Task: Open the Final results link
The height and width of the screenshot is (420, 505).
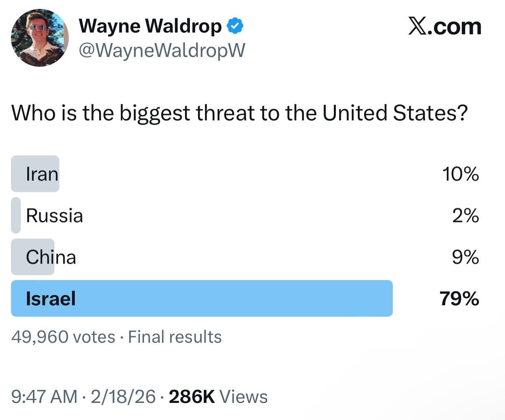Action: pos(175,337)
